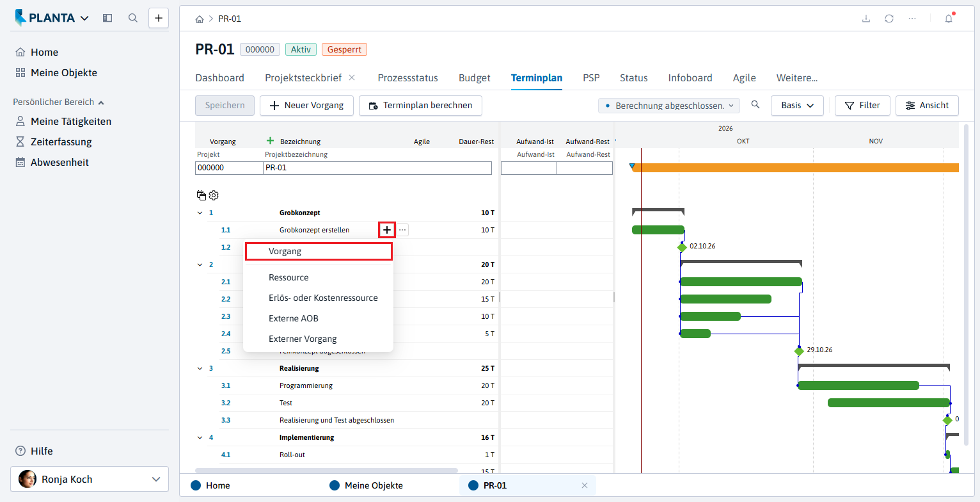
Task: Click the magnifier search icon in the toolbar
Action: click(755, 105)
